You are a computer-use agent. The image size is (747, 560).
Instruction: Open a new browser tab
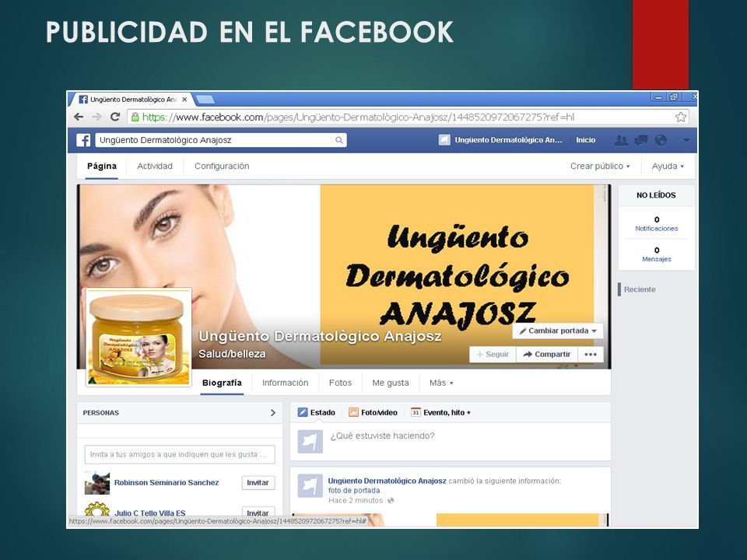pyautogui.click(x=205, y=99)
